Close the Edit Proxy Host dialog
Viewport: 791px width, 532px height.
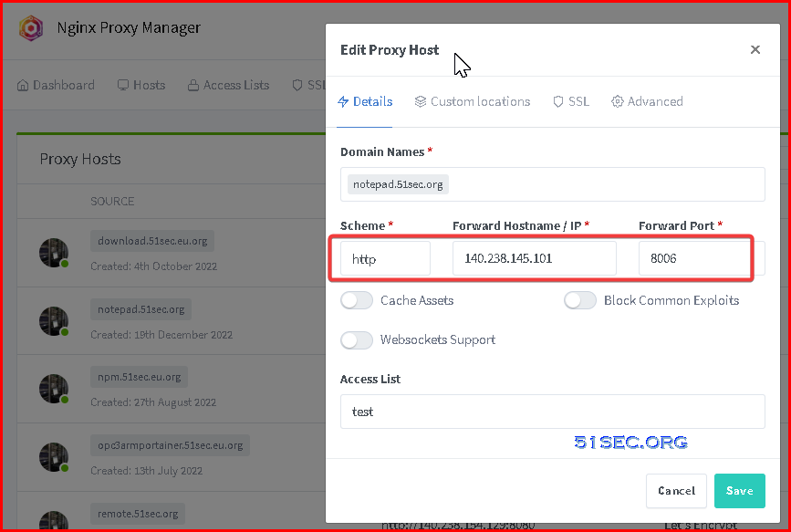[755, 49]
